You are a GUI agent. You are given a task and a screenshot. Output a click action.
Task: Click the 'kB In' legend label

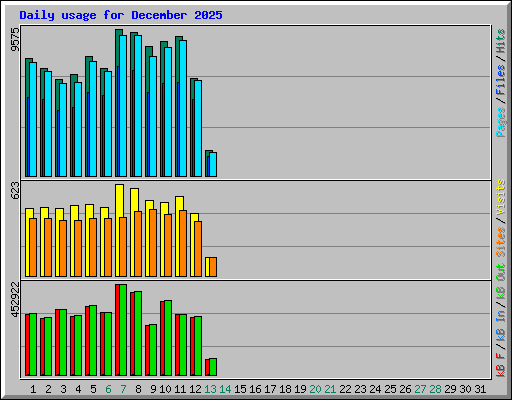click(x=501, y=326)
